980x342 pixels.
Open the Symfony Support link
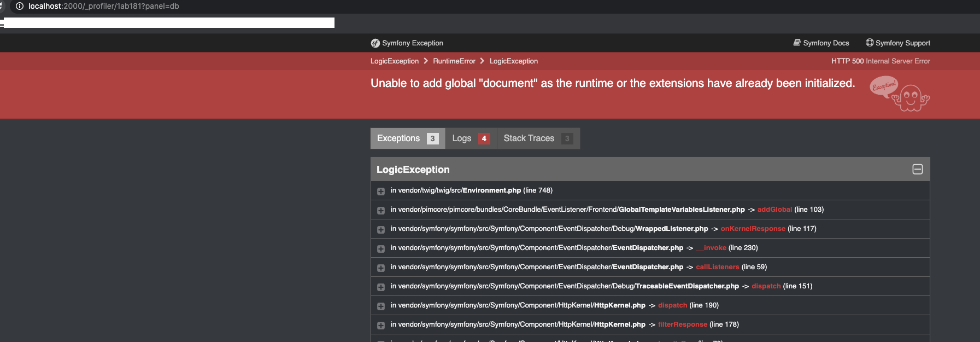(898, 43)
